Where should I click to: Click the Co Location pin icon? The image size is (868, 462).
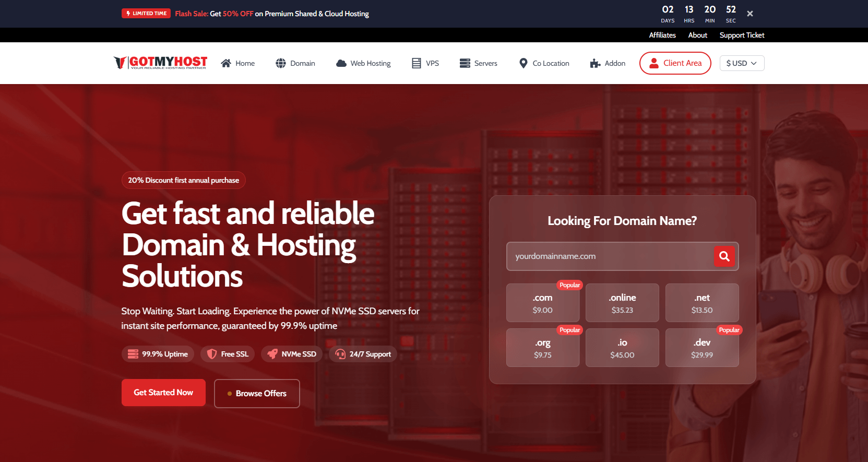tap(524, 63)
